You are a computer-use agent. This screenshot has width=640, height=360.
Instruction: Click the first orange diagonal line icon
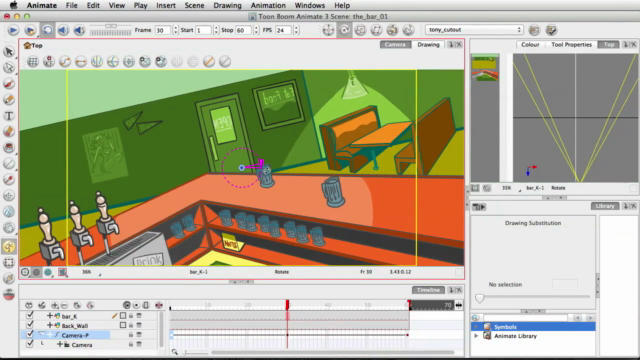pyautogui.click(x=209, y=62)
